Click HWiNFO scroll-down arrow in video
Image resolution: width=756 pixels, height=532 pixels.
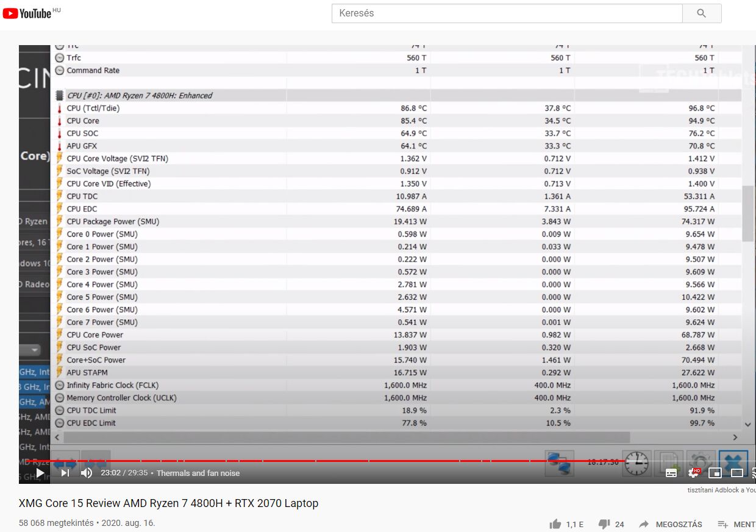(748, 424)
